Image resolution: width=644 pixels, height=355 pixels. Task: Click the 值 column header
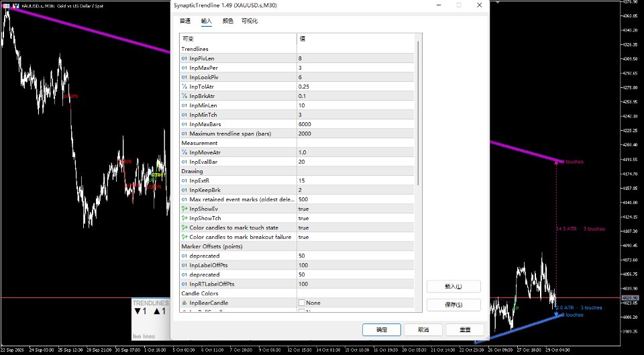[356, 39]
